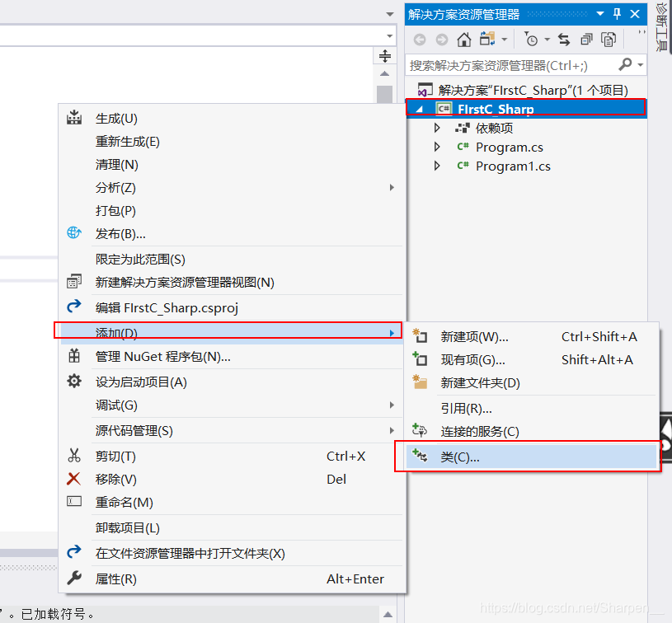Open the 调试(G) submenu

pos(232,405)
